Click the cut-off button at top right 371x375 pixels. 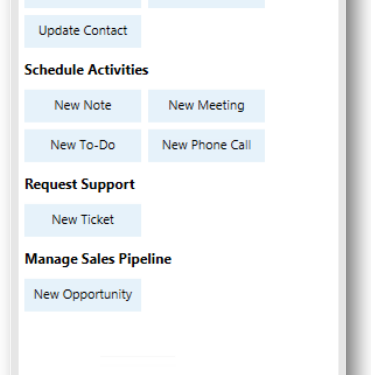pyautogui.click(x=206, y=4)
